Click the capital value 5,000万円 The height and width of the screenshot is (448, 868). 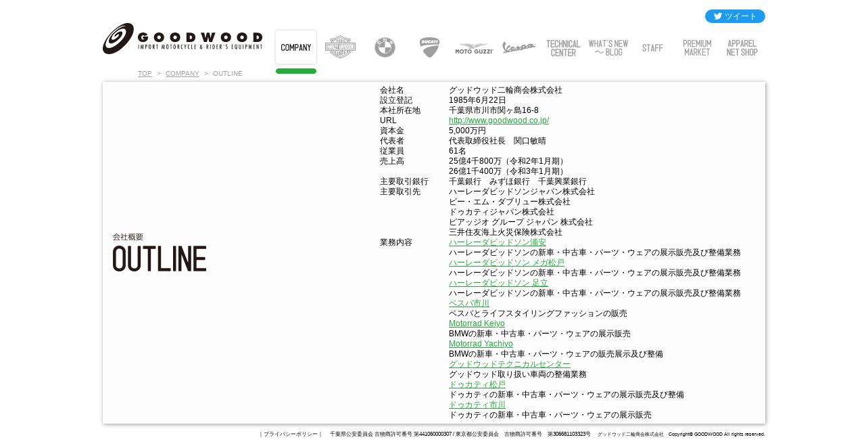coord(467,131)
